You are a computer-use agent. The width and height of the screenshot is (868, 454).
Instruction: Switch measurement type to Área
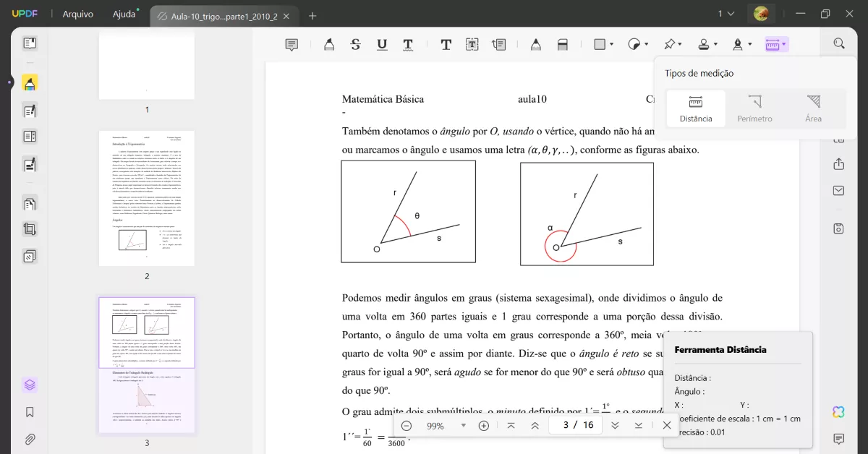click(x=813, y=108)
